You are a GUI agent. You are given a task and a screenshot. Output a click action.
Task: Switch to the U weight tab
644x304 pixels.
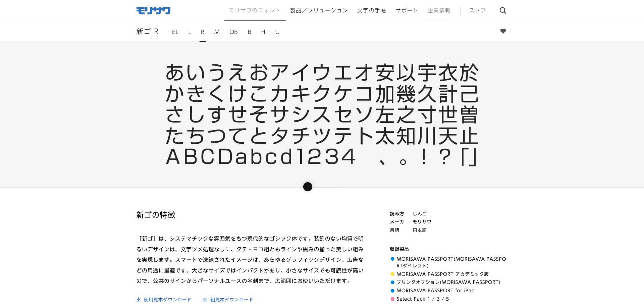point(277,32)
